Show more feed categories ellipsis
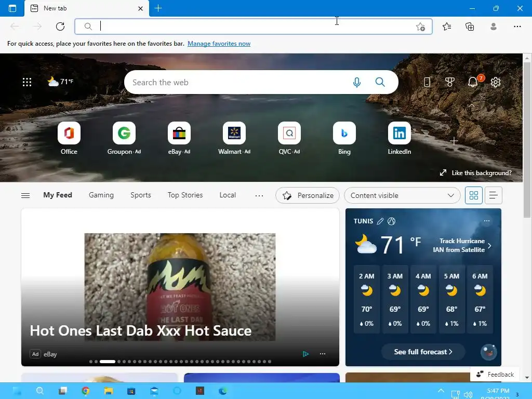 pos(259,195)
